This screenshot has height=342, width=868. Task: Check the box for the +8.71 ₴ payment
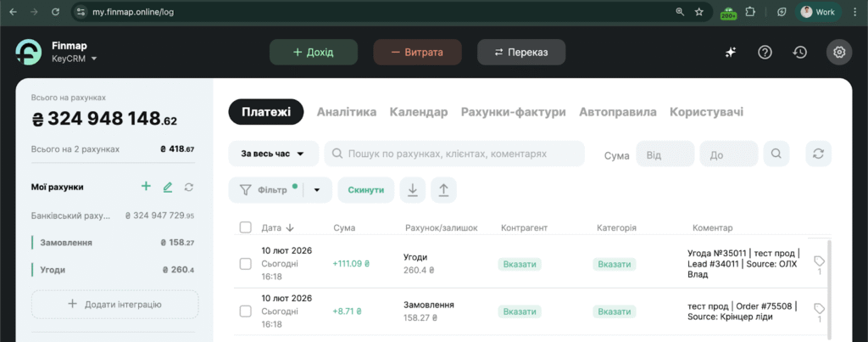point(246,311)
